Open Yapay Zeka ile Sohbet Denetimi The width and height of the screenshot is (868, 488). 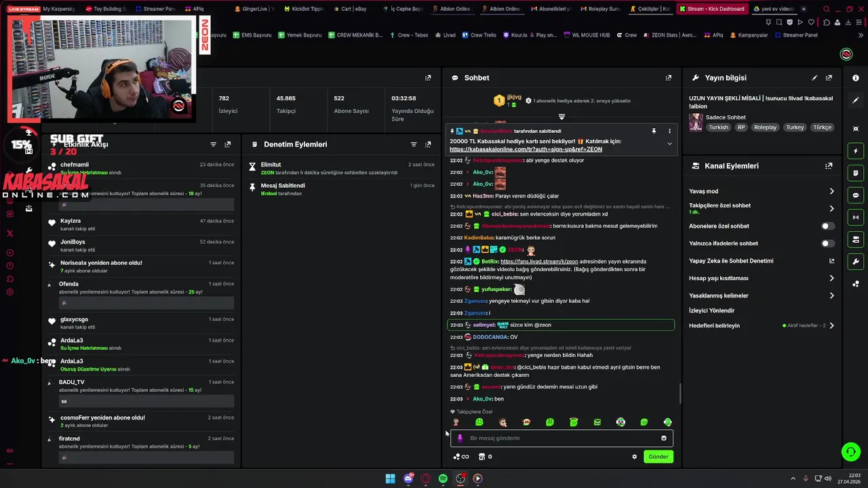coord(761,261)
